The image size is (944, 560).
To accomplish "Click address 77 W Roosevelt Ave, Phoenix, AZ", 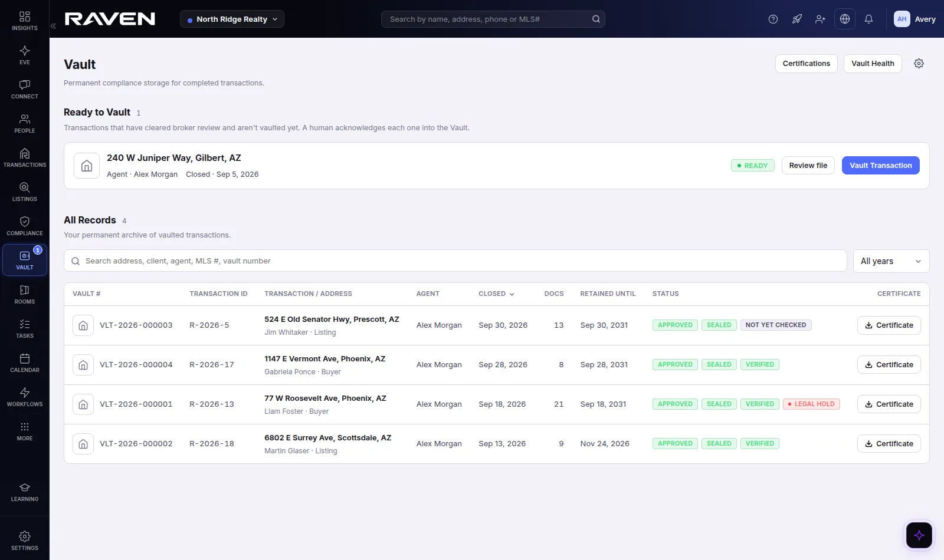I will pos(325,398).
